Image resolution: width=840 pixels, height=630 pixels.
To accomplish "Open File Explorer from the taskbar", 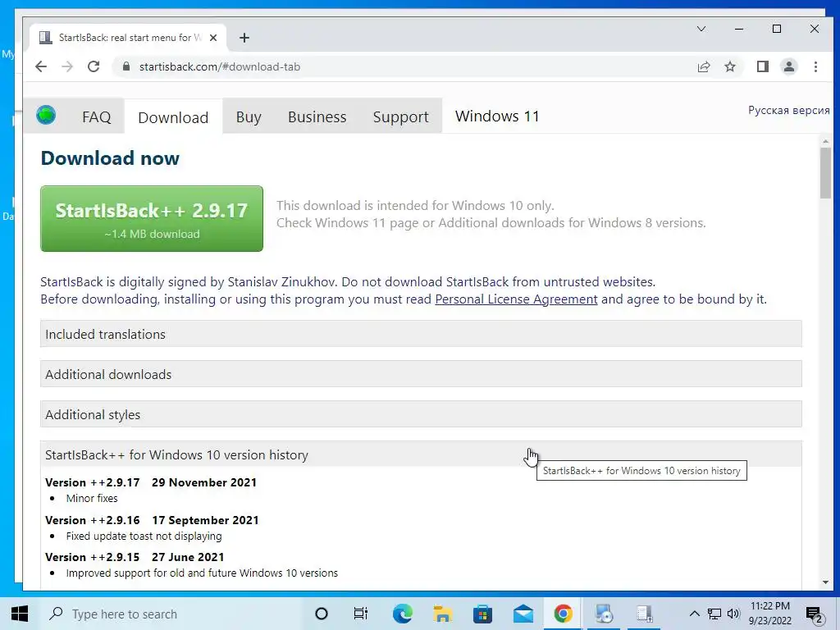I will point(442,614).
